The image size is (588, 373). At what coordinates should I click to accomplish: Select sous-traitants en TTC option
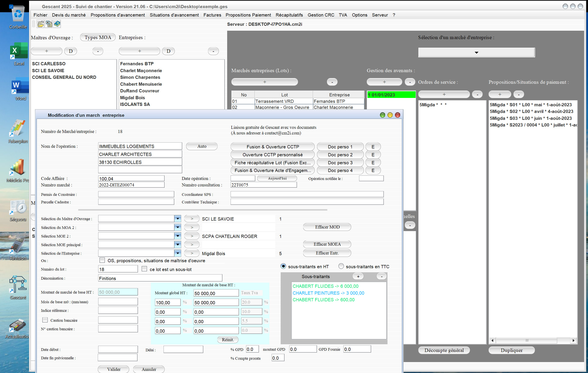pos(341,266)
